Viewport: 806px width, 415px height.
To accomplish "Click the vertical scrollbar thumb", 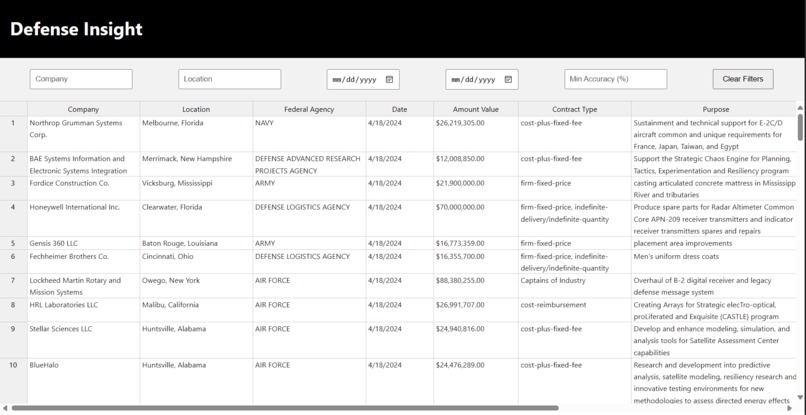I will click(800, 127).
